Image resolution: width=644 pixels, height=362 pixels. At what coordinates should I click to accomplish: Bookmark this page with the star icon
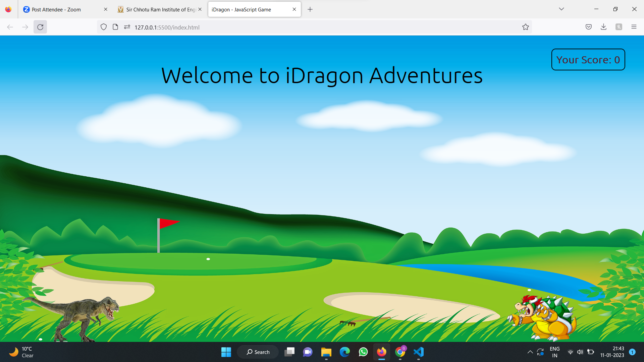526,27
